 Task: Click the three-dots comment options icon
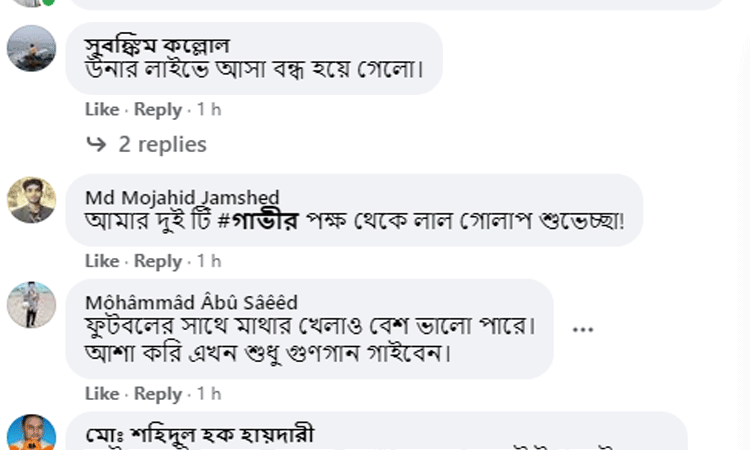tap(583, 329)
